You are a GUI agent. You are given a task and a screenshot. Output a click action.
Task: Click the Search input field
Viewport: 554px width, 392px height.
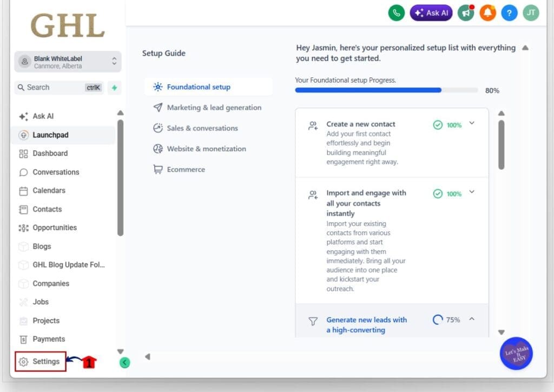59,88
